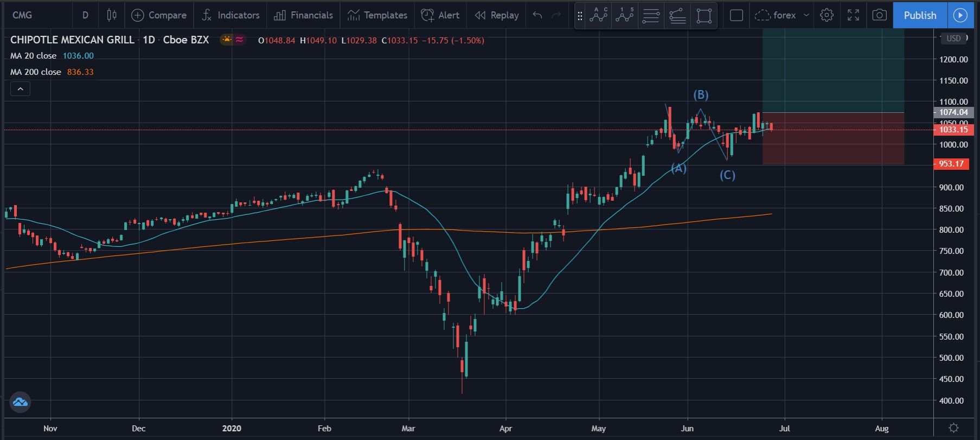Click the sun market status icon

tap(226, 40)
